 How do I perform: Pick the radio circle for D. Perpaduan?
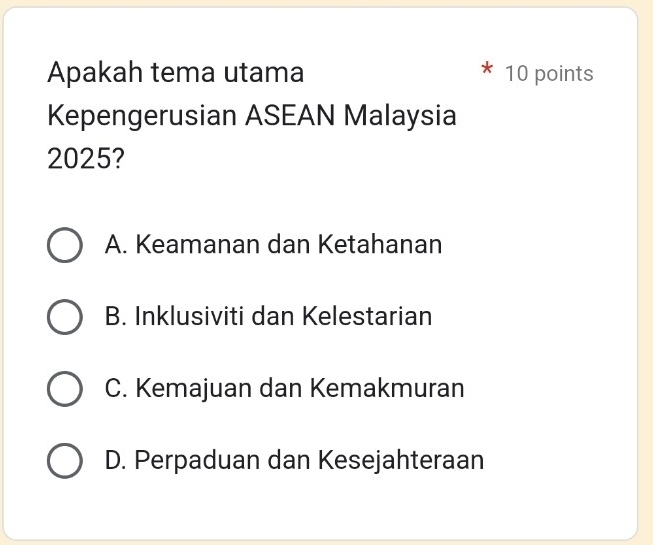[65, 463]
